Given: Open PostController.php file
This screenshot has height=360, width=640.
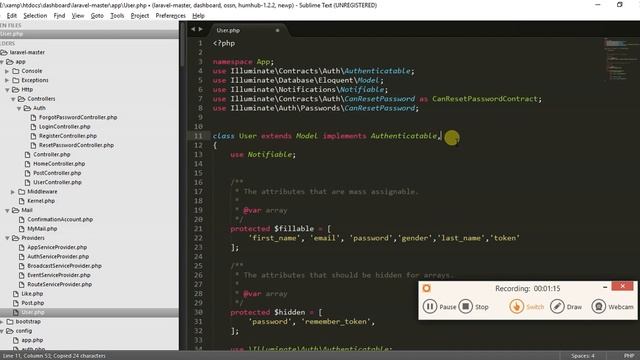Looking at the screenshot, I should [57, 173].
